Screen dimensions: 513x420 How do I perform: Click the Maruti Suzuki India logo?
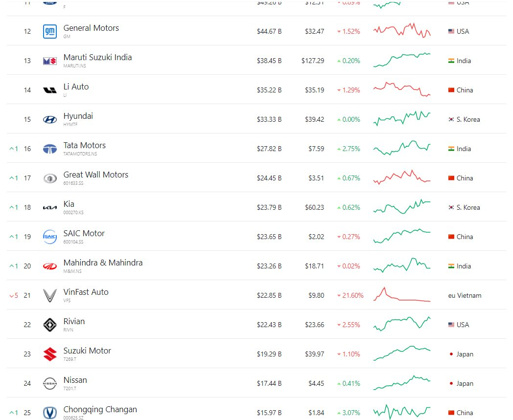pos(50,61)
